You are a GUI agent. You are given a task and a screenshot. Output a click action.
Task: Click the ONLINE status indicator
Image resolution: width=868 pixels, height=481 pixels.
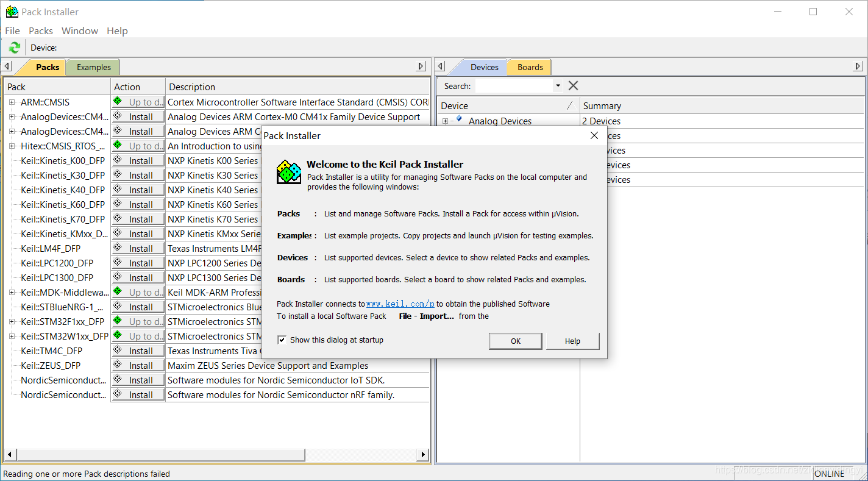point(830,474)
